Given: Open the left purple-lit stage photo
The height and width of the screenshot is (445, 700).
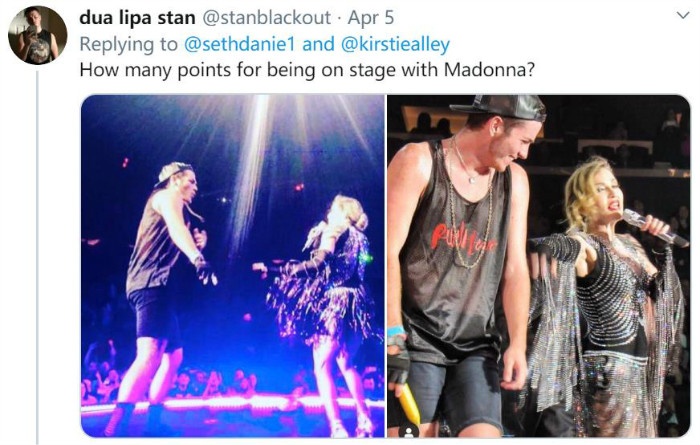Looking at the screenshot, I should [x=233, y=266].
